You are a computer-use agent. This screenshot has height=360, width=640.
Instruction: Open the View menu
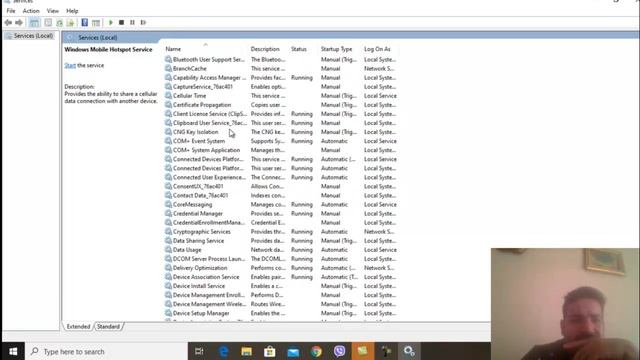click(53, 11)
